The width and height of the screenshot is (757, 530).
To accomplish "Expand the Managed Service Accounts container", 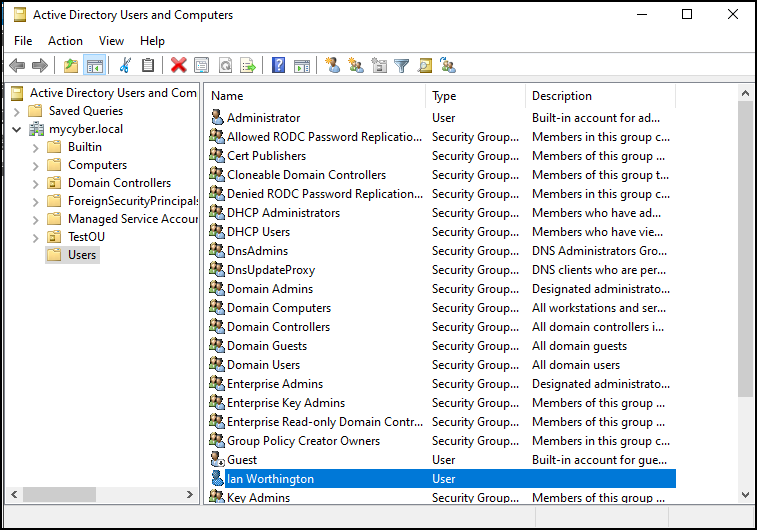I will click(x=35, y=220).
